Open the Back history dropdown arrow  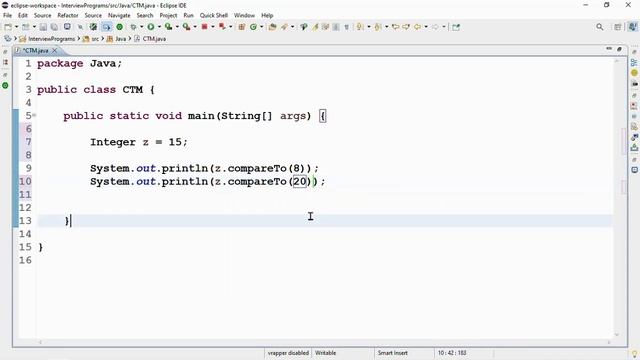click(x=426, y=27)
